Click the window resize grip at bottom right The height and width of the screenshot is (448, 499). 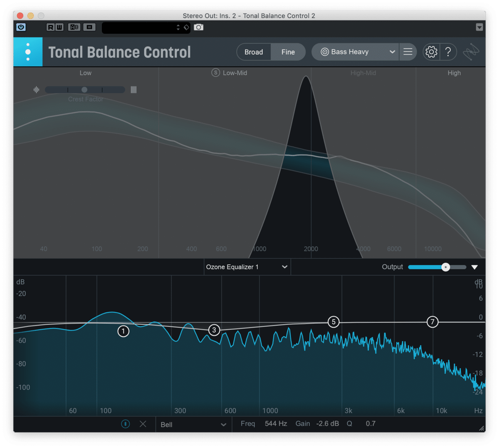pos(482,428)
